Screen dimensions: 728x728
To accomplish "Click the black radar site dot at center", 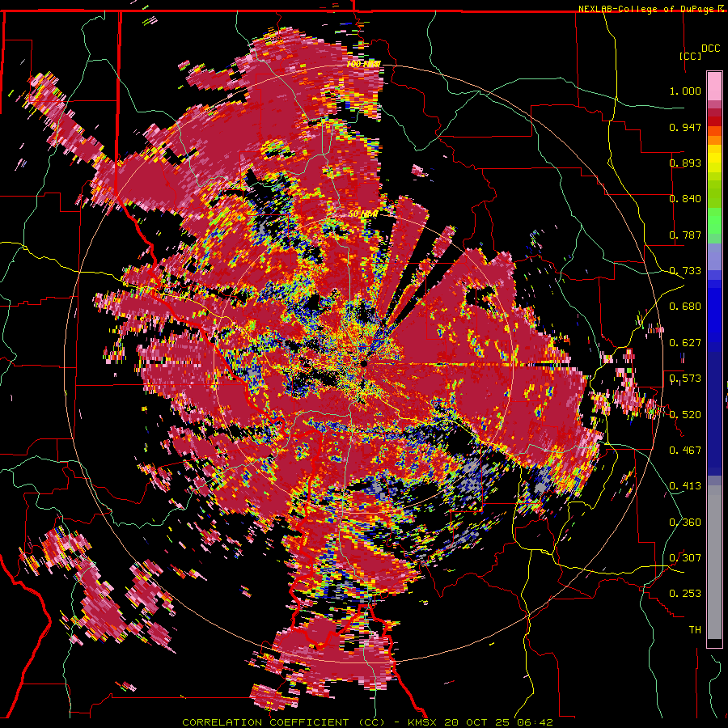I will click(365, 365).
